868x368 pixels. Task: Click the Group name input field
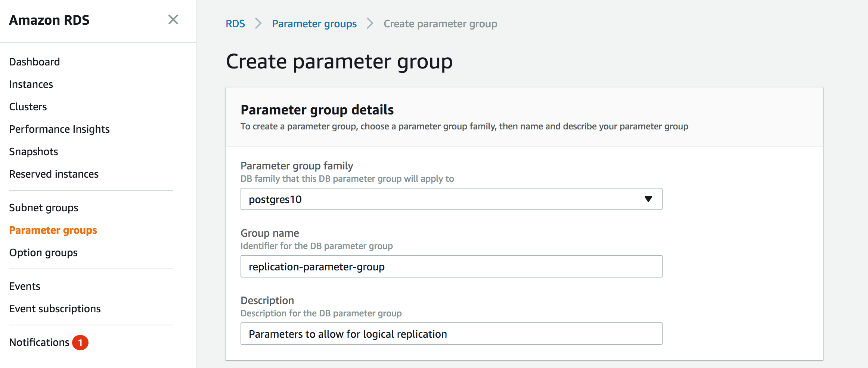pos(451,266)
